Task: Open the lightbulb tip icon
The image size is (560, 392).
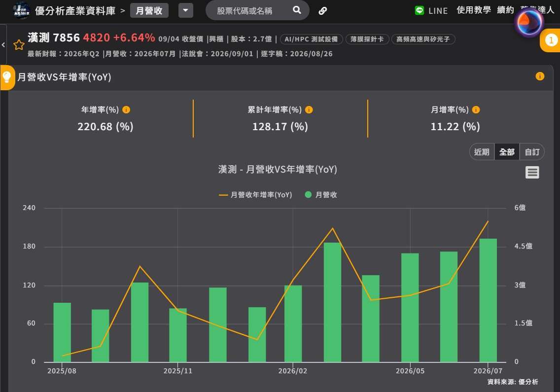Action: point(7,77)
